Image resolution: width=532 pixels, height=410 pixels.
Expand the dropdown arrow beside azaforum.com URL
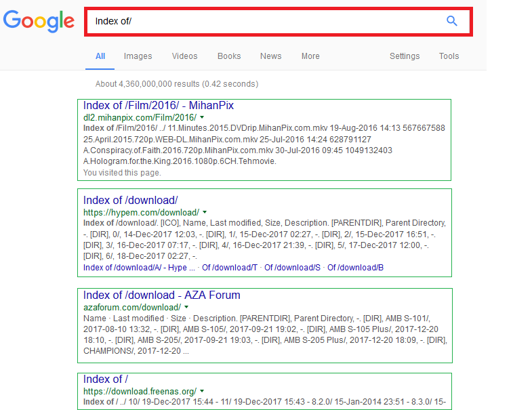[x=186, y=307]
